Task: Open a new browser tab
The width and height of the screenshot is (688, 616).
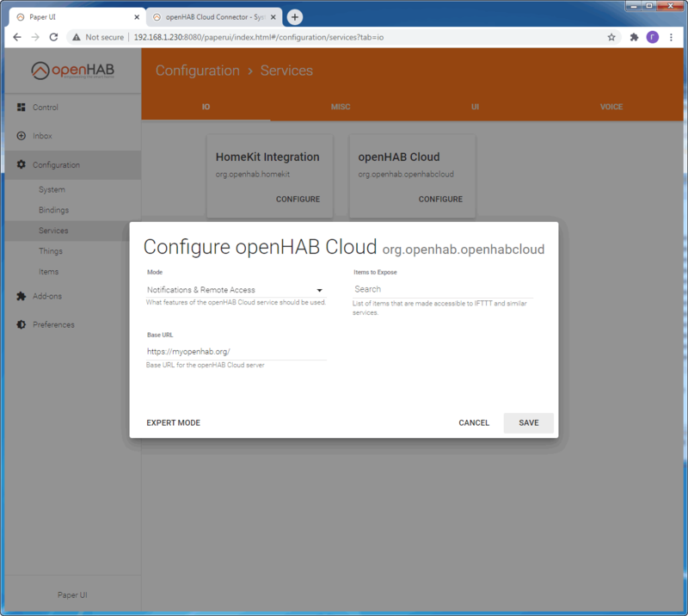Action: (295, 17)
